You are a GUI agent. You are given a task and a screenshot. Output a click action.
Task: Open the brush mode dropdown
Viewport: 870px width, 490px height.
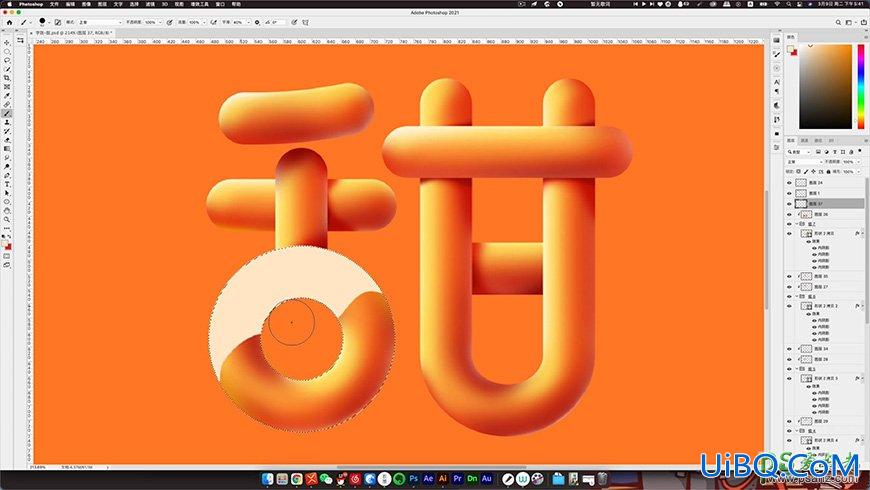[x=100, y=22]
